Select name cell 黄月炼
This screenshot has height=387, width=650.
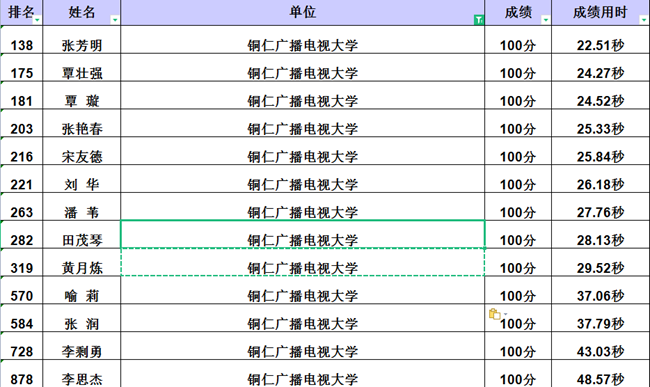[x=82, y=262]
